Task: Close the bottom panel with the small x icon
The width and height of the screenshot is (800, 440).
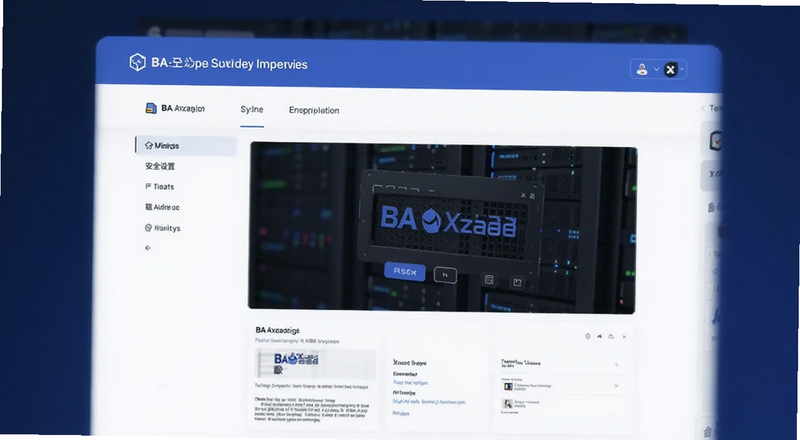Action: [x=624, y=337]
